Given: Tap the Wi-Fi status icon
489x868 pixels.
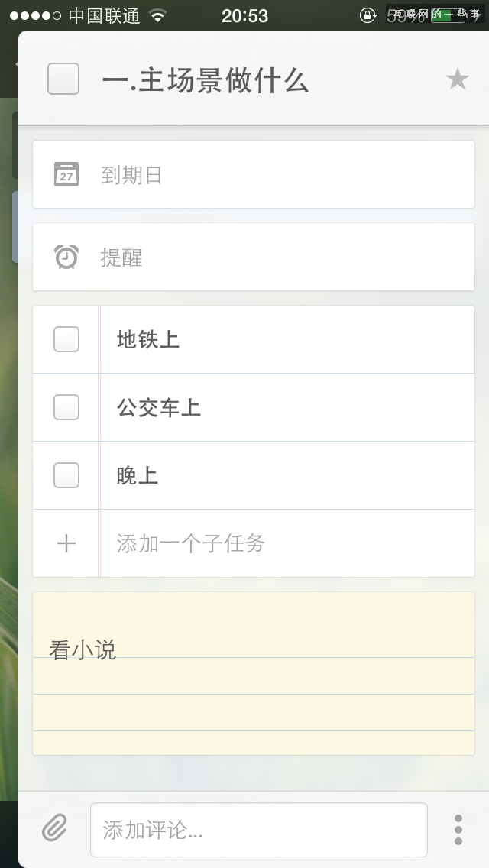Looking at the screenshot, I should point(158,15).
